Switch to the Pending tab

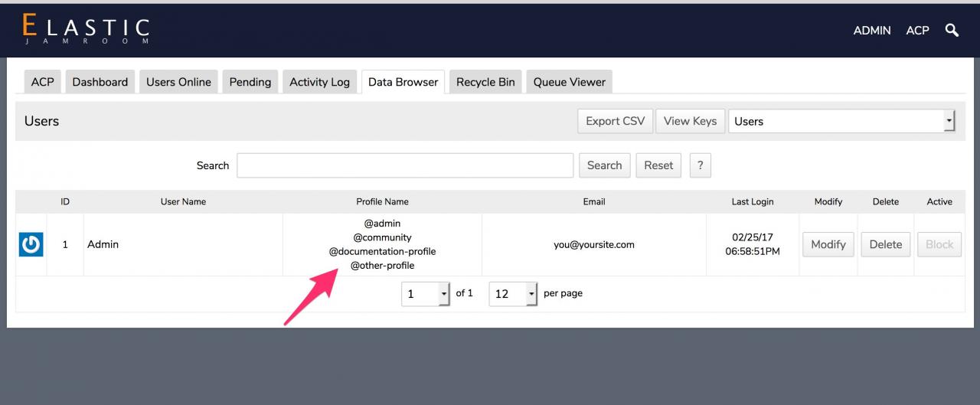tap(250, 82)
